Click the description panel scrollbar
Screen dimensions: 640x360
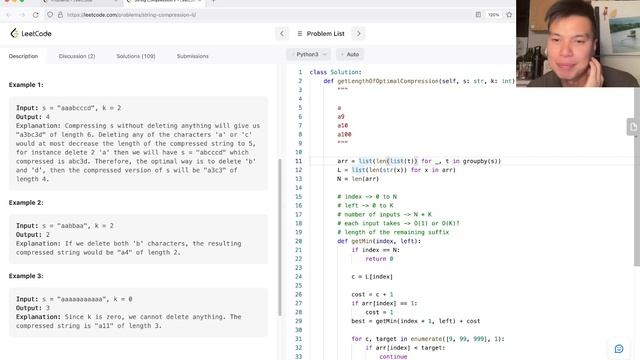coord(280,237)
